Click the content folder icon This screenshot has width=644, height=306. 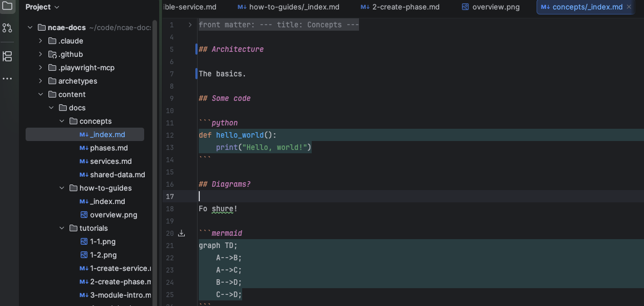[52, 95]
